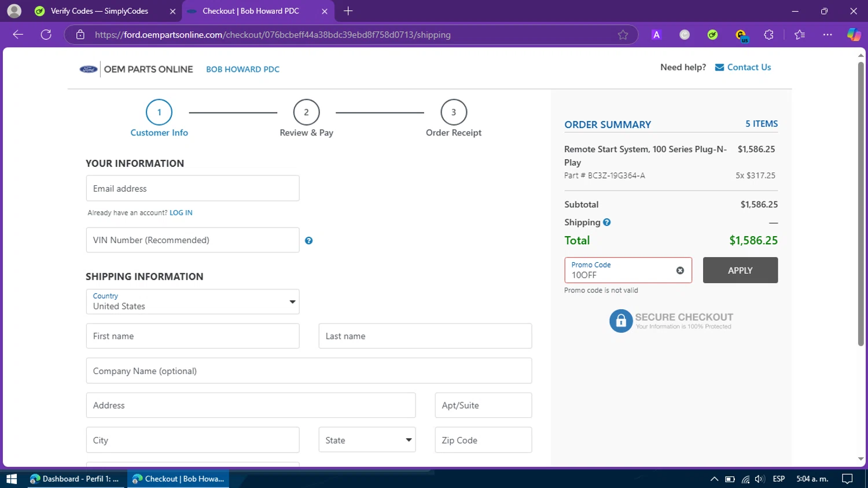The image size is (868, 488).
Task: Click the Shipping help question icon
Action: pos(606,222)
